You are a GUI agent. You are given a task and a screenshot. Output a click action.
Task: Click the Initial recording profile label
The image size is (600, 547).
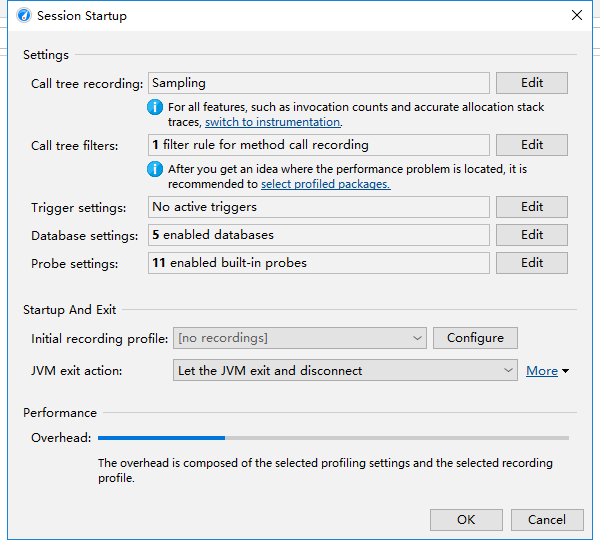coord(99,338)
